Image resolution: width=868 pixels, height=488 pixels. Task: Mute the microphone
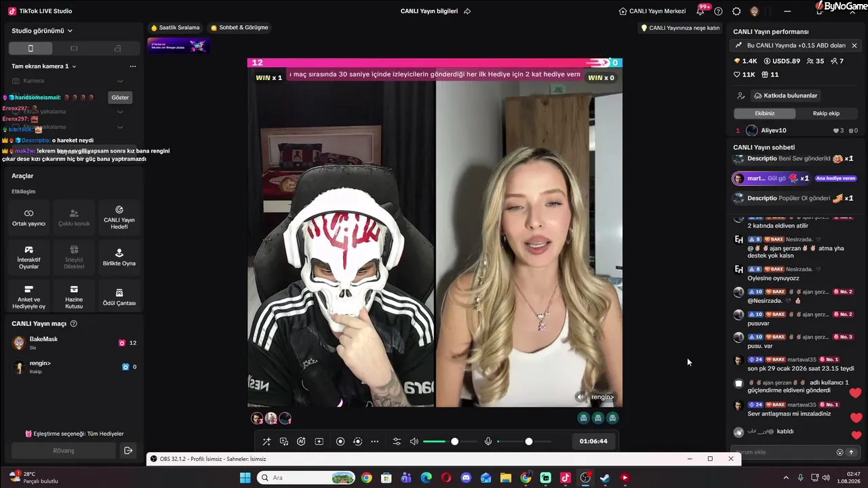(x=488, y=441)
